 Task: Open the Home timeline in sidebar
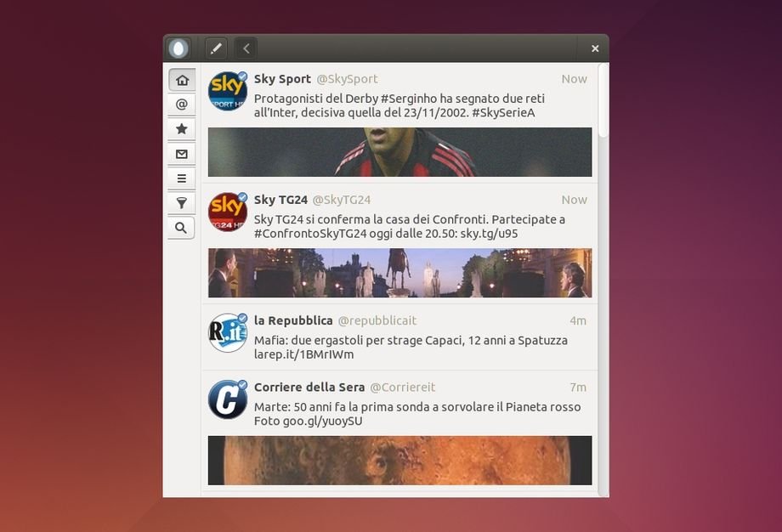click(x=181, y=80)
